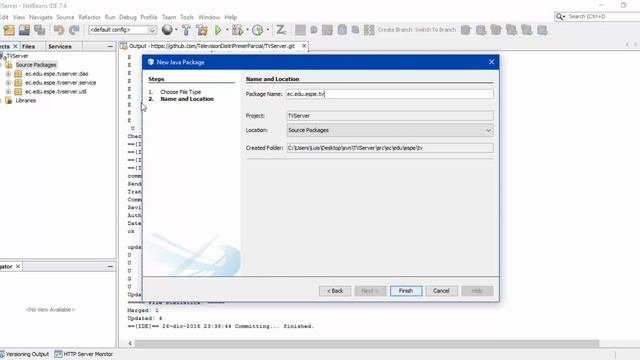The height and width of the screenshot is (360, 640).
Task: Open the View menu
Action: click(x=19, y=17)
